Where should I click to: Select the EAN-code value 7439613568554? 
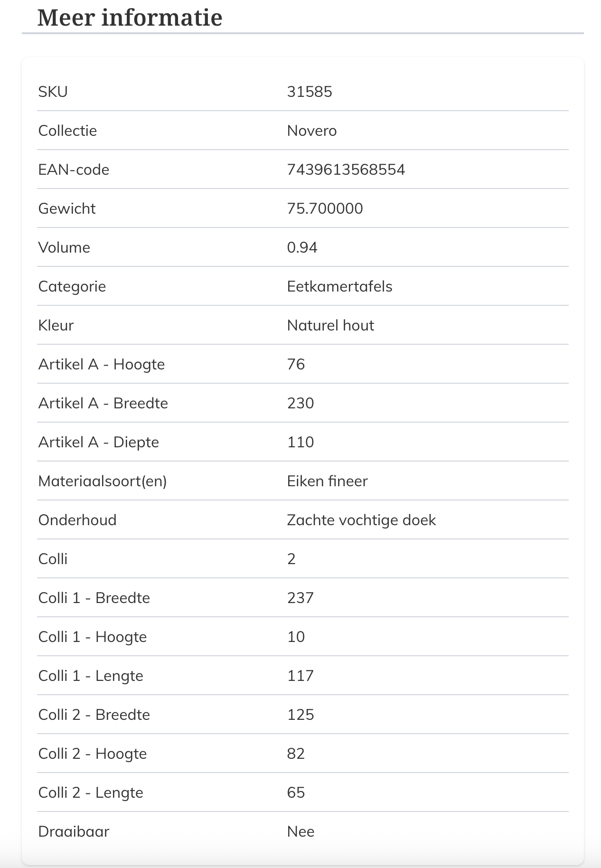pos(346,170)
